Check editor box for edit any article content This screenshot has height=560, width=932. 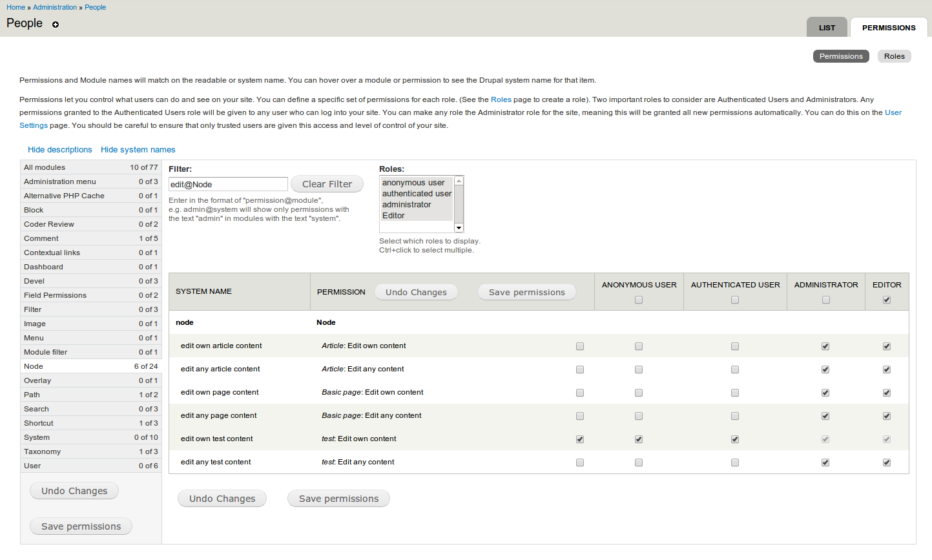887,369
